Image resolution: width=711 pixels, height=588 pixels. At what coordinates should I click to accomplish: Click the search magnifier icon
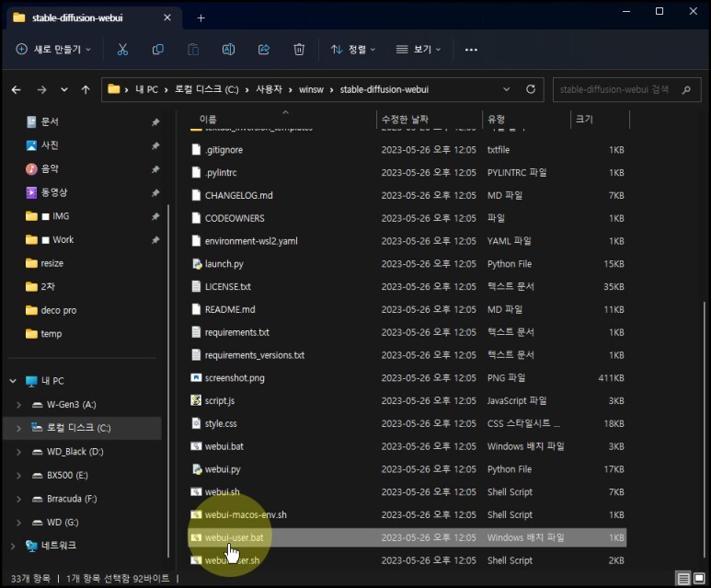coord(686,90)
